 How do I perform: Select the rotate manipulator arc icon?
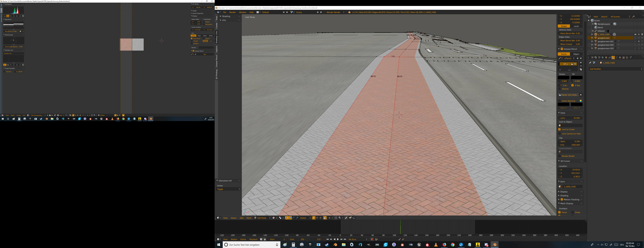[x=293, y=218]
